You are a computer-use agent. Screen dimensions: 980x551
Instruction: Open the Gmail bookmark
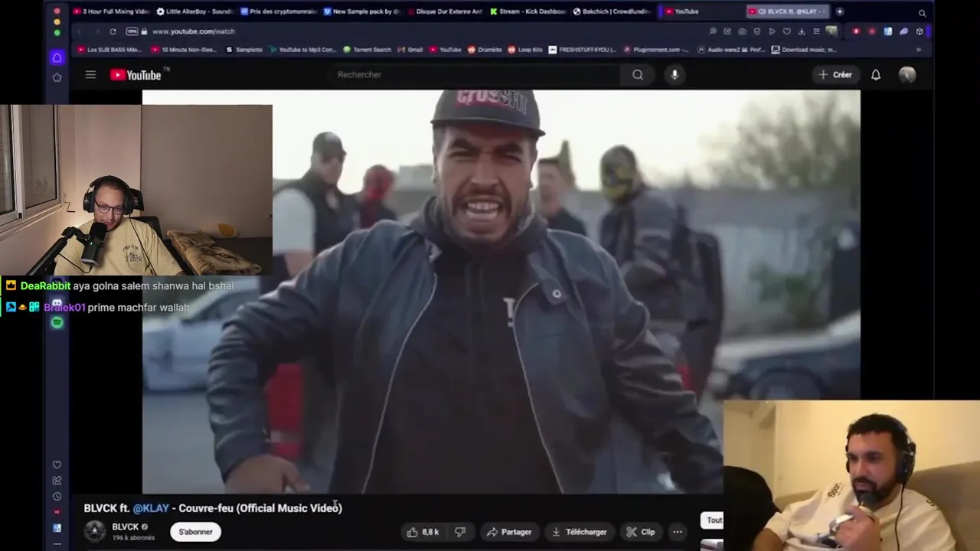410,50
